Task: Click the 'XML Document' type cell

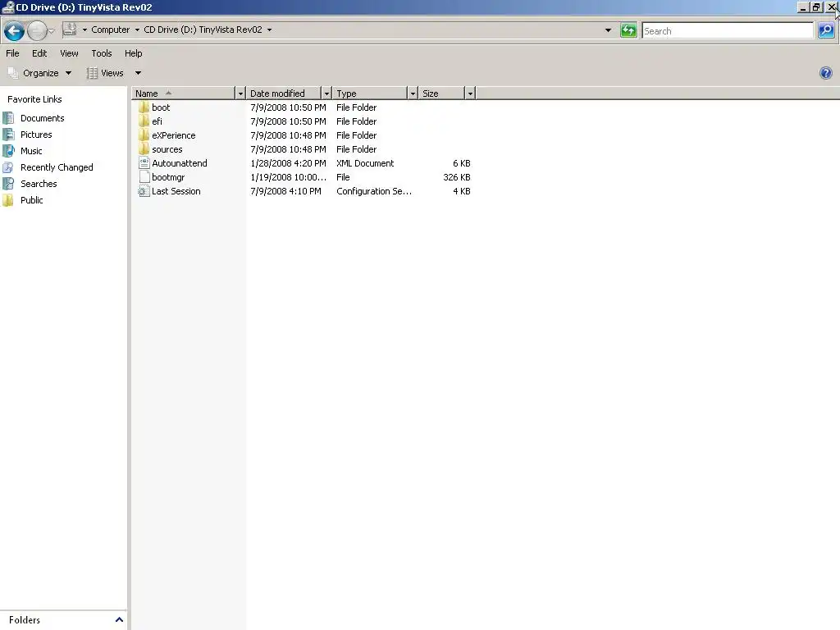Action: (365, 163)
